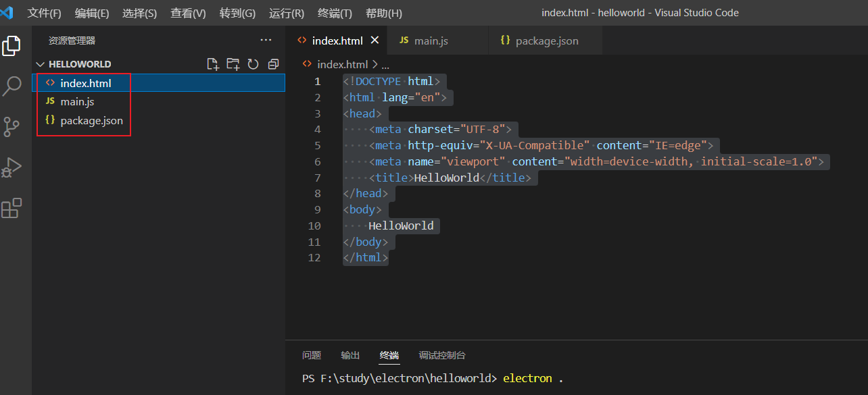Switch to the 问题 panel tab
This screenshot has height=395, width=868.
[x=312, y=355]
